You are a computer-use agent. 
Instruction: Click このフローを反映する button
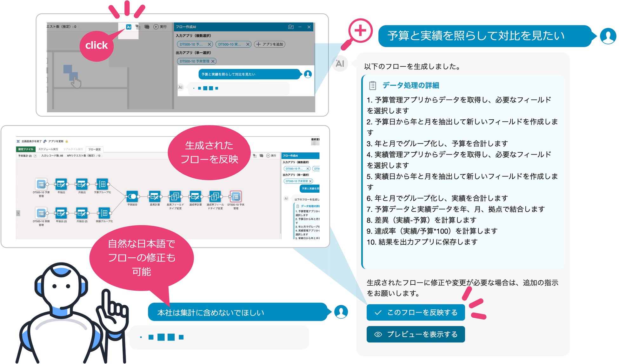416,312
